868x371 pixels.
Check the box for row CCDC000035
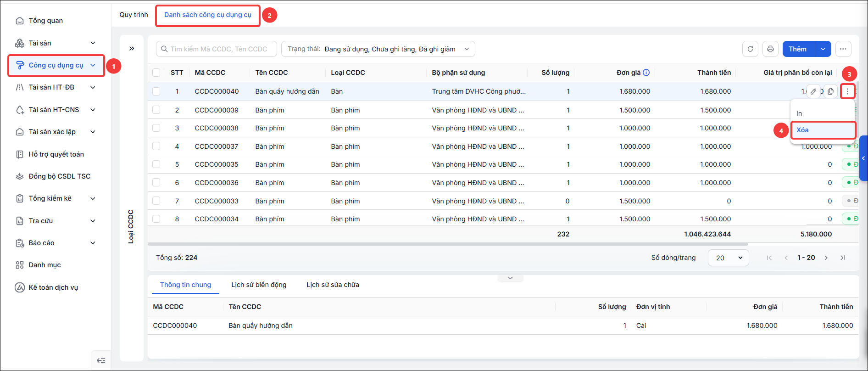click(x=156, y=164)
